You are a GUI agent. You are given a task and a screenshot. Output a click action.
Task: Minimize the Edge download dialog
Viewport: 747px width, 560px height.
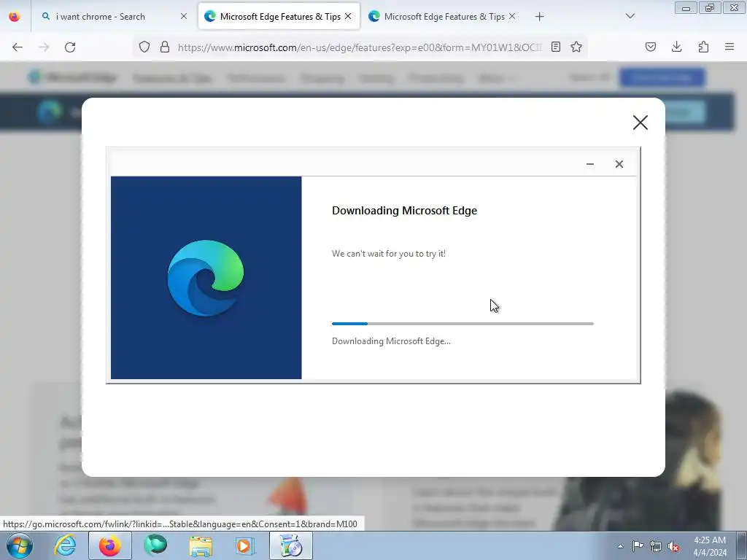click(x=589, y=164)
